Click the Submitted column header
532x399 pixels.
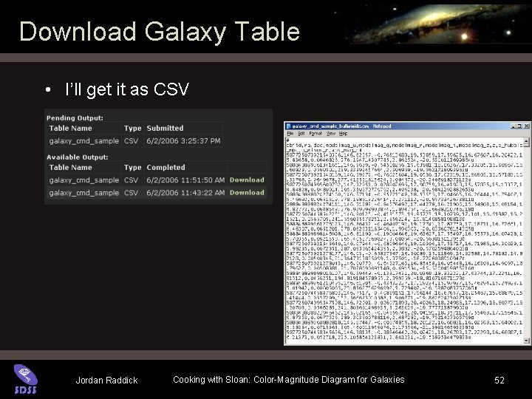(165, 129)
